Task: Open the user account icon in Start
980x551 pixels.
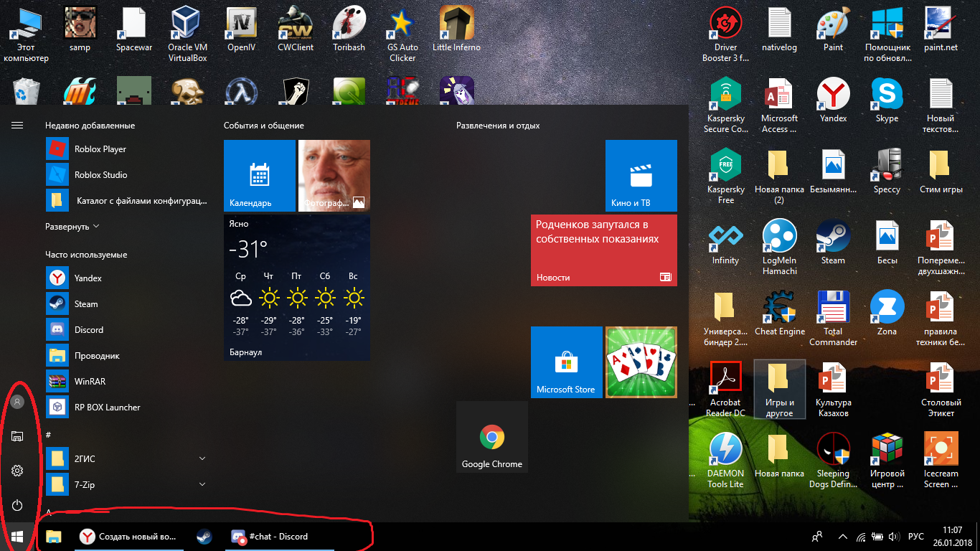Action: 17,402
